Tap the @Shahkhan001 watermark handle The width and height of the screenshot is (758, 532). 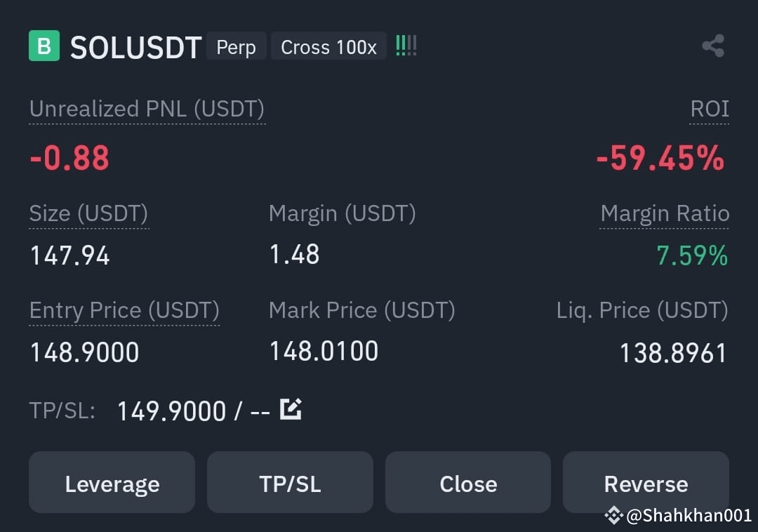coord(689,516)
